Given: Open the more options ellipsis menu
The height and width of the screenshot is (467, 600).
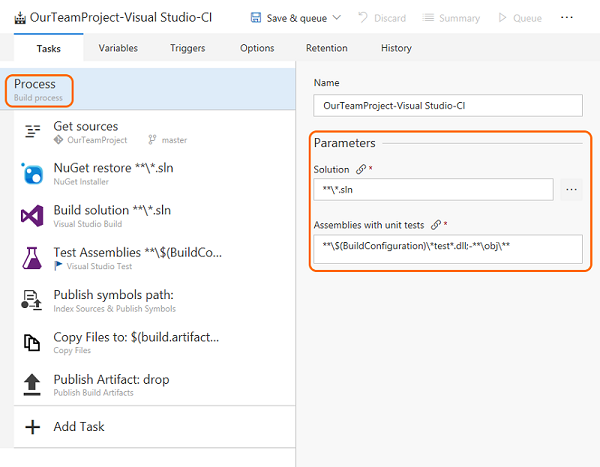Looking at the screenshot, I should pyautogui.click(x=568, y=18).
